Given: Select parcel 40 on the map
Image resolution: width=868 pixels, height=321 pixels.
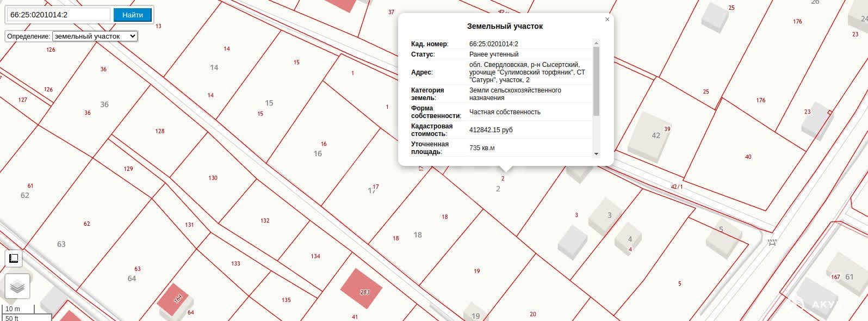Looking at the screenshot, I should coord(748,157).
